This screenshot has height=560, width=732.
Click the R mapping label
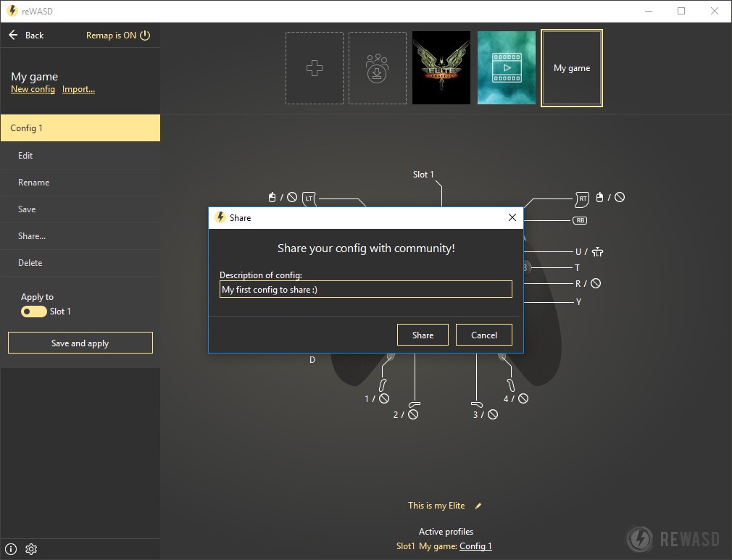[578, 284]
